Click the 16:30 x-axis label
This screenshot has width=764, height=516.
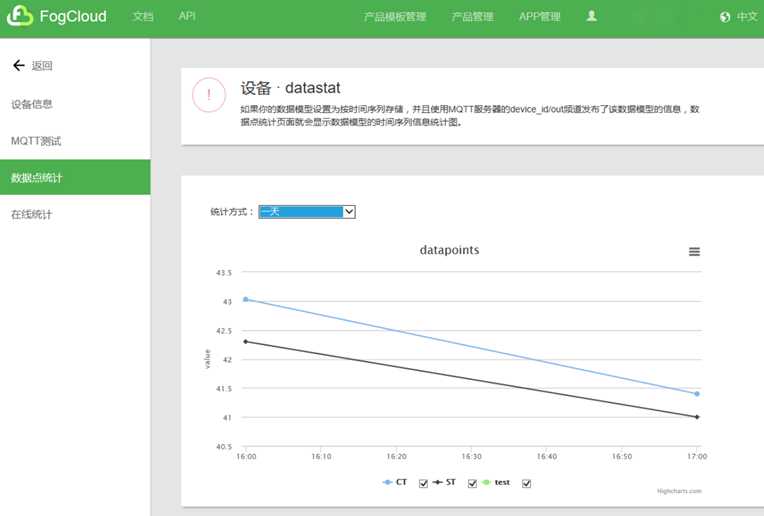(472, 457)
